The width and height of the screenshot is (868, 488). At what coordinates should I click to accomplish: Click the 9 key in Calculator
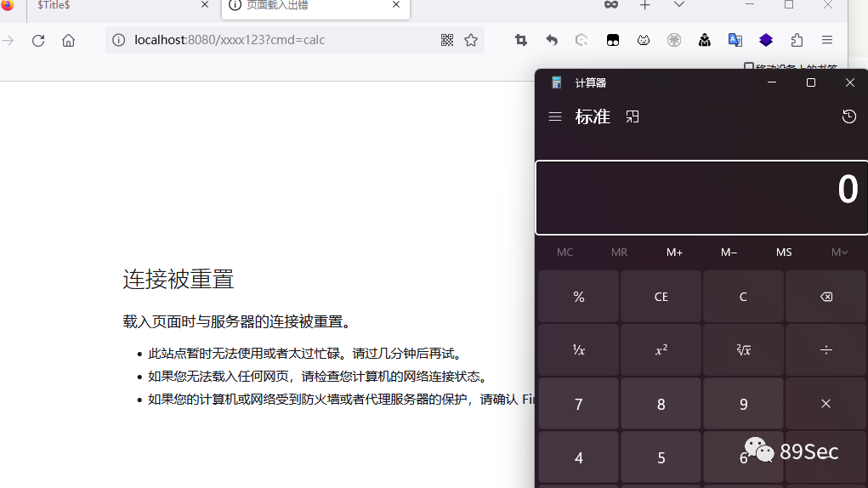click(743, 404)
